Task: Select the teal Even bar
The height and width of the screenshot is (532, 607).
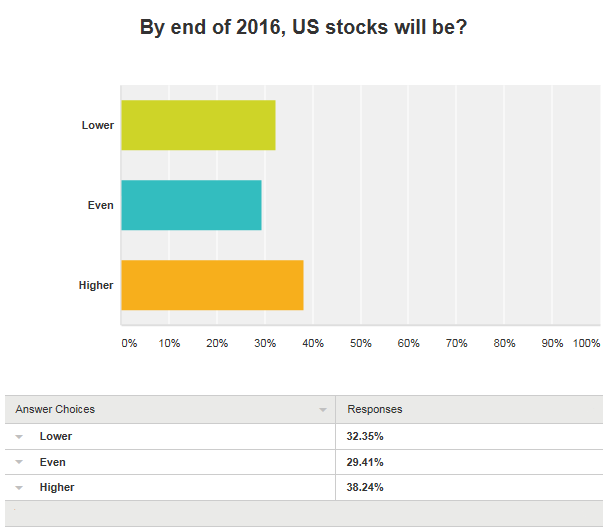Action: coord(191,205)
